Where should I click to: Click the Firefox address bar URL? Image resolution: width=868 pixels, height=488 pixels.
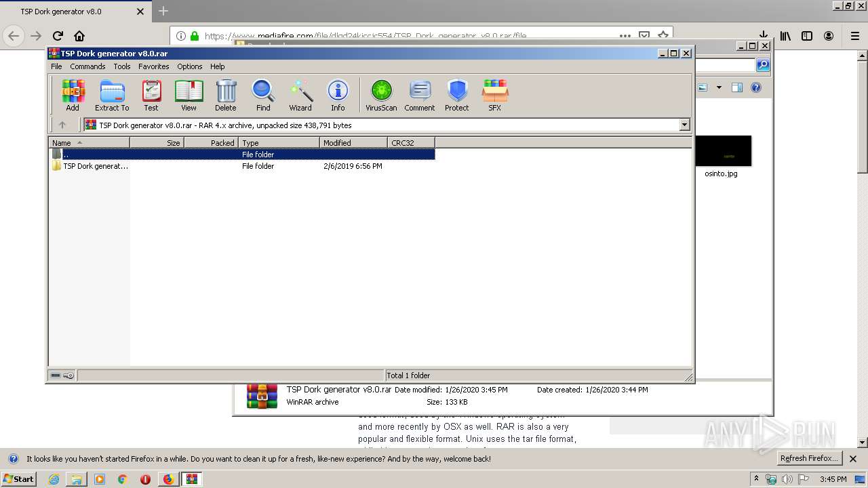click(365, 36)
